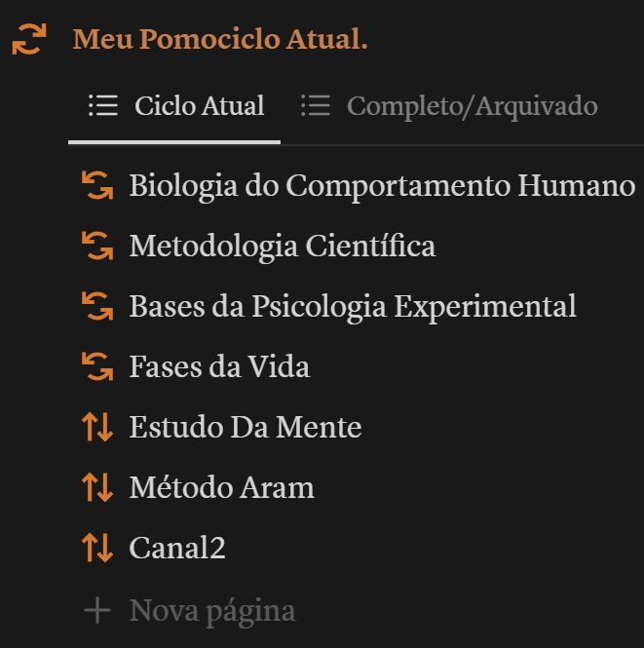Viewport: 644px width, 648px height.
Task: Click the cycle icon next to Metodologia Científica
Action: tap(97, 246)
